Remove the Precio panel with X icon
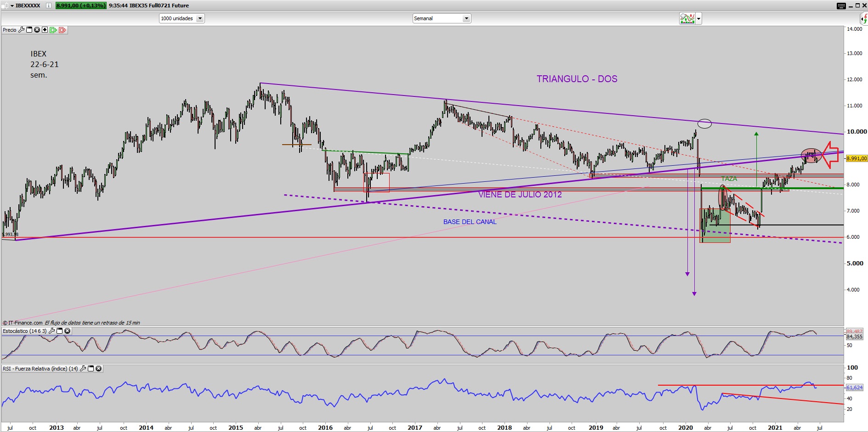 (x=37, y=30)
